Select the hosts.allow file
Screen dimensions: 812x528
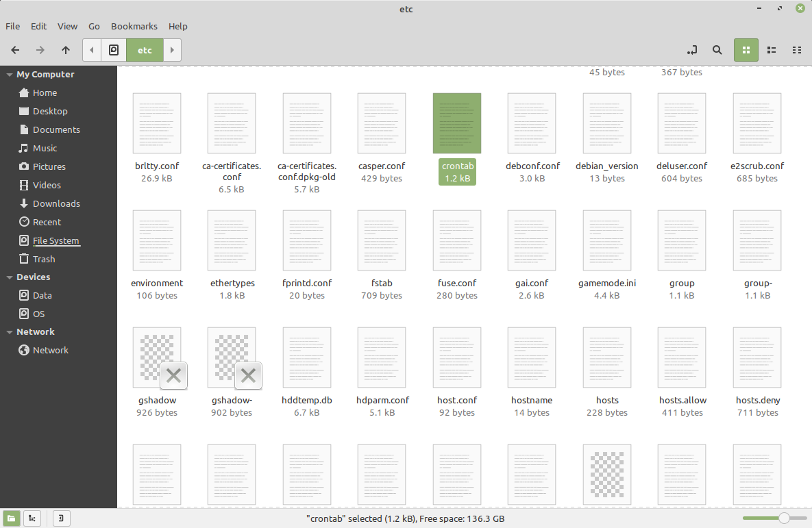pyautogui.click(x=682, y=357)
